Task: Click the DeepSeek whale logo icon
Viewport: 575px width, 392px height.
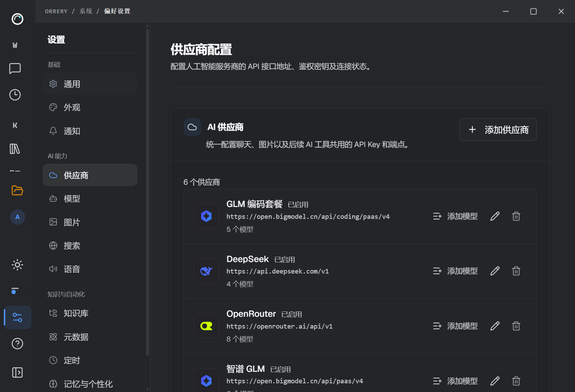Action: [x=206, y=271]
